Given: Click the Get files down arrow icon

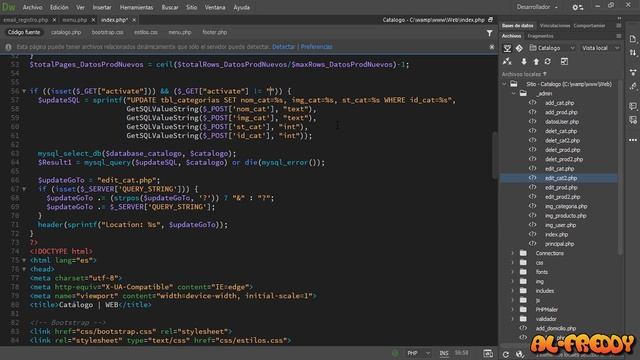Looking at the screenshot, I should [524, 62].
